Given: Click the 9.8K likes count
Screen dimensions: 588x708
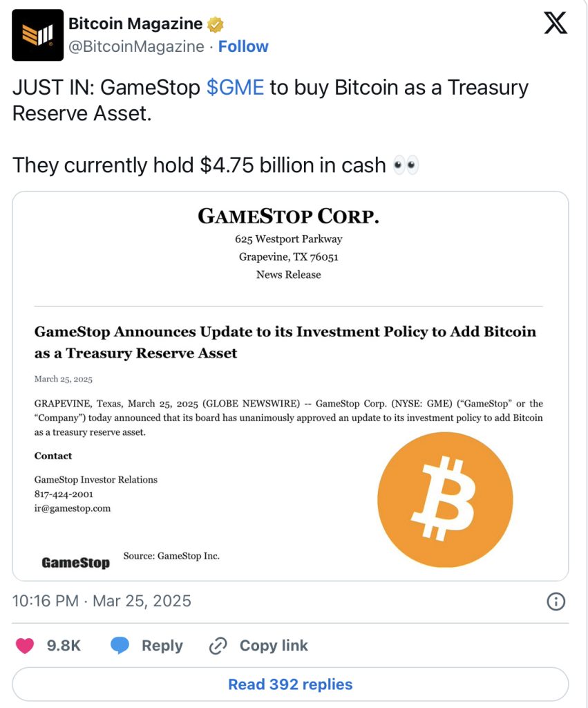Looking at the screenshot, I should [x=64, y=646].
